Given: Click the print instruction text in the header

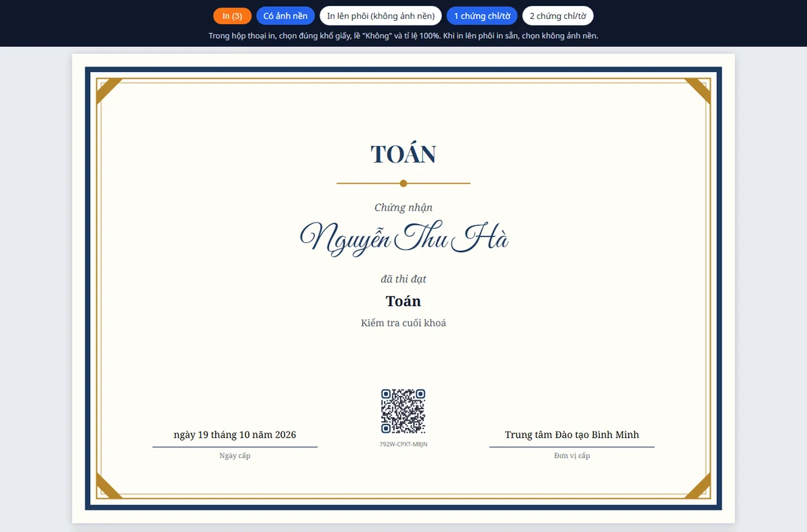Looking at the screenshot, I should pos(403,36).
